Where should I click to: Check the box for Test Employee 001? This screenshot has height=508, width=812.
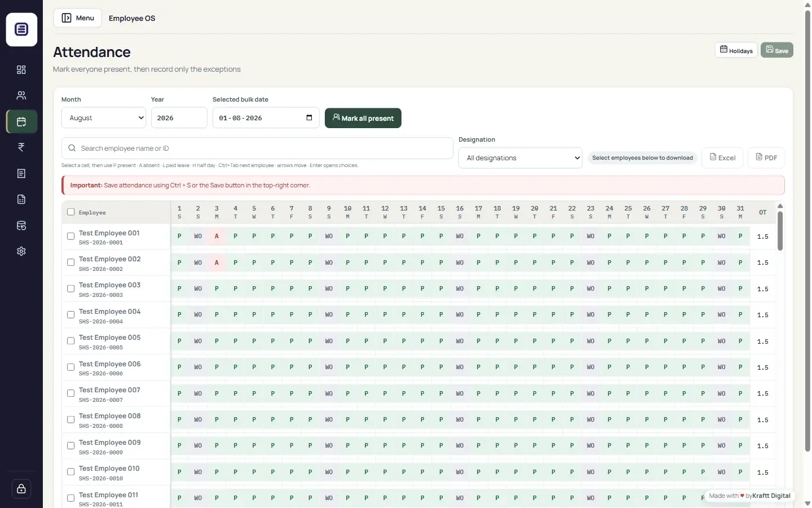click(x=70, y=237)
